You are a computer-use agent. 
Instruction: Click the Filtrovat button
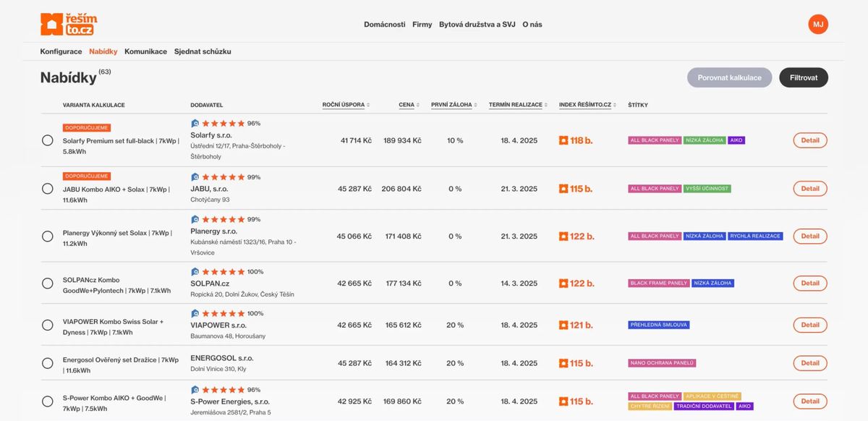804,77
